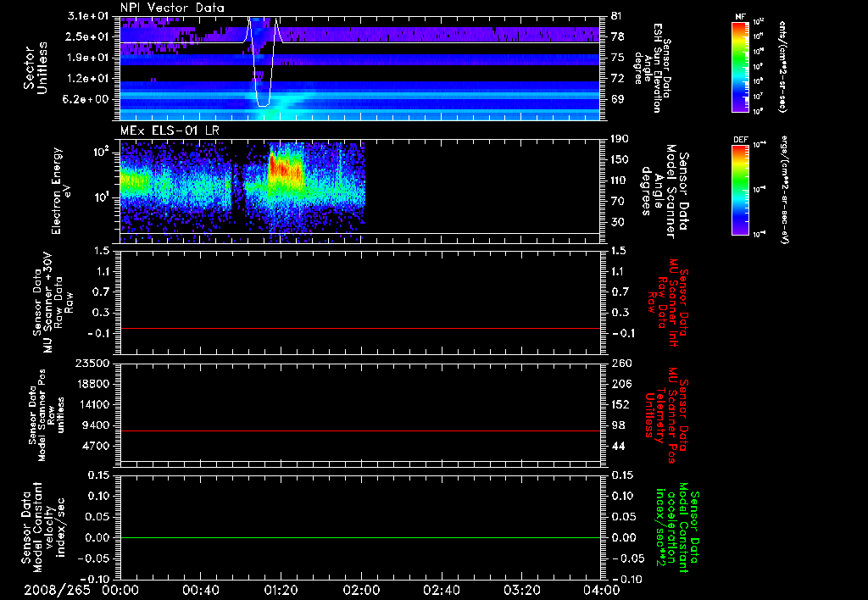Click the 30 scanner angle tick label

click(x=617, y=222)
